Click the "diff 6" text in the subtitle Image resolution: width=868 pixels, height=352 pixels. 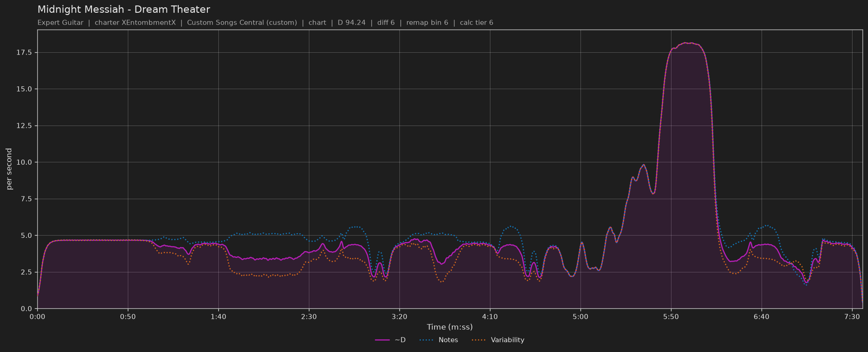click(x=386, y=23)
